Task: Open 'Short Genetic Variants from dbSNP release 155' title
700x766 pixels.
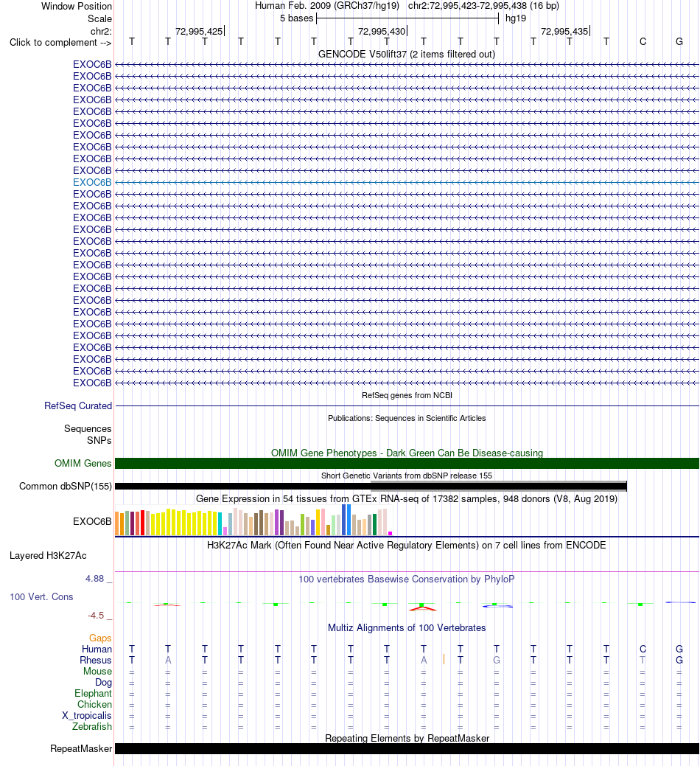Action: coord(407,476)
